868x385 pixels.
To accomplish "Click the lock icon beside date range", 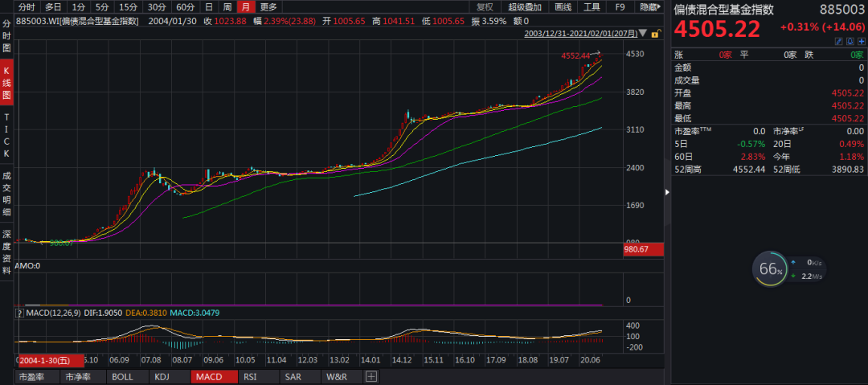I will [657, 34].
